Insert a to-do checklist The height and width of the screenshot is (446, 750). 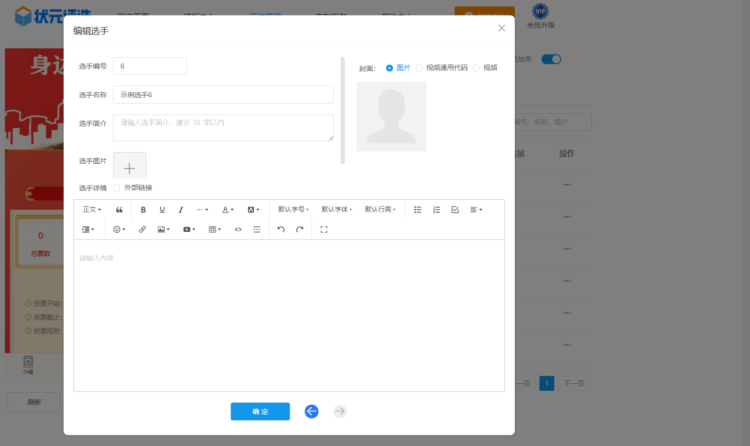pos(455,210)
